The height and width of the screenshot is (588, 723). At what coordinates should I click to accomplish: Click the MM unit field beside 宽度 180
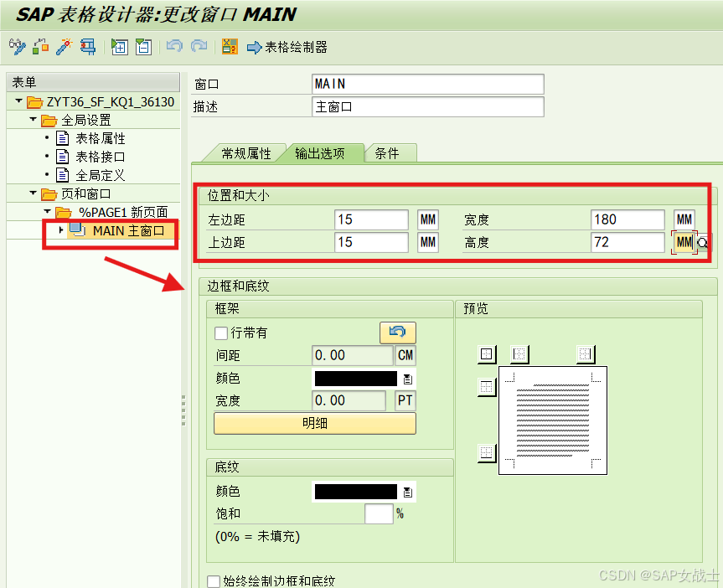(684, 219)
